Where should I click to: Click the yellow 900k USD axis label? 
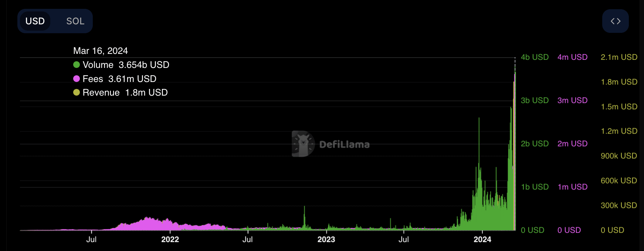pos(619,156)
